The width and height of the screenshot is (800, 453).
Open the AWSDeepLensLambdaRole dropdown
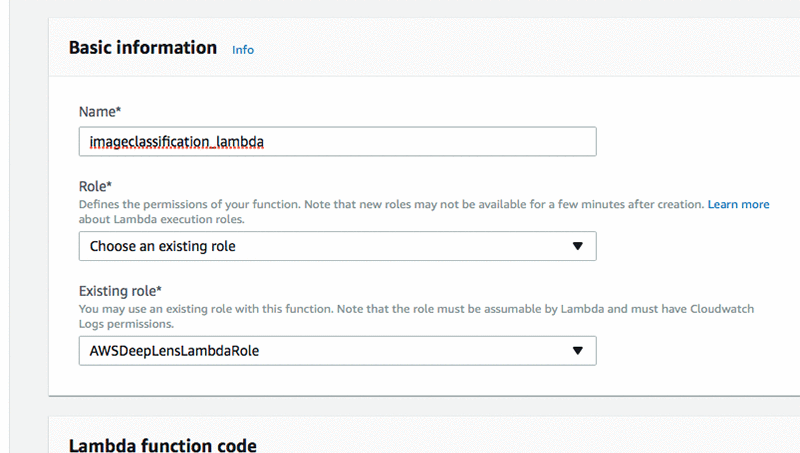tap(320, 351)
